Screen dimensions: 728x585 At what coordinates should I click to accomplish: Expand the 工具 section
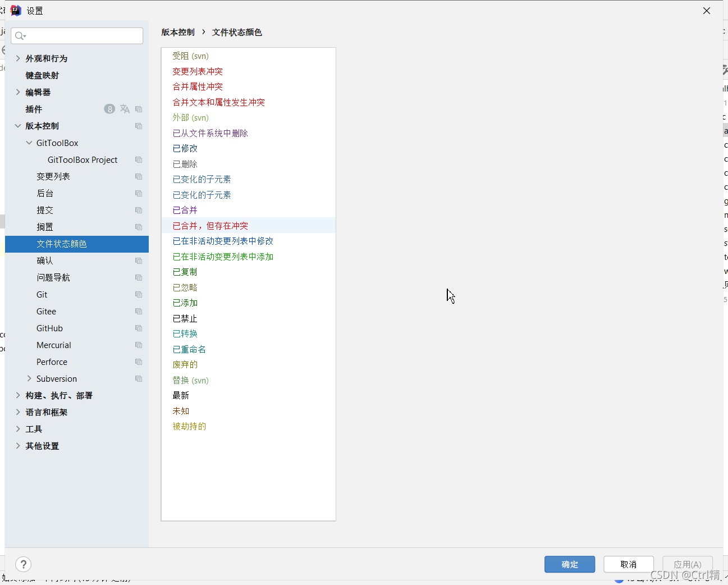(18, 429)
